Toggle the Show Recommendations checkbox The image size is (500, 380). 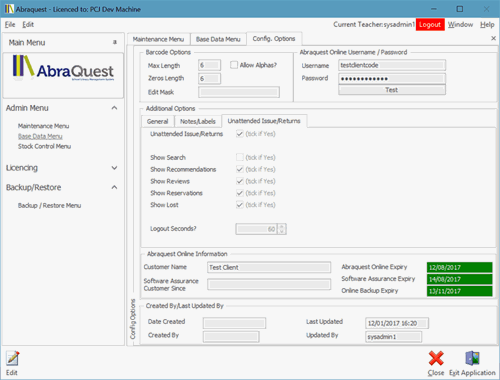click(240, 169)
